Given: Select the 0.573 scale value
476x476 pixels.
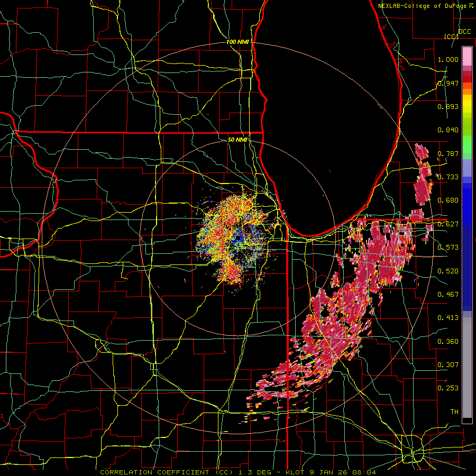Looking at the screenshot, I should [448, 248].
